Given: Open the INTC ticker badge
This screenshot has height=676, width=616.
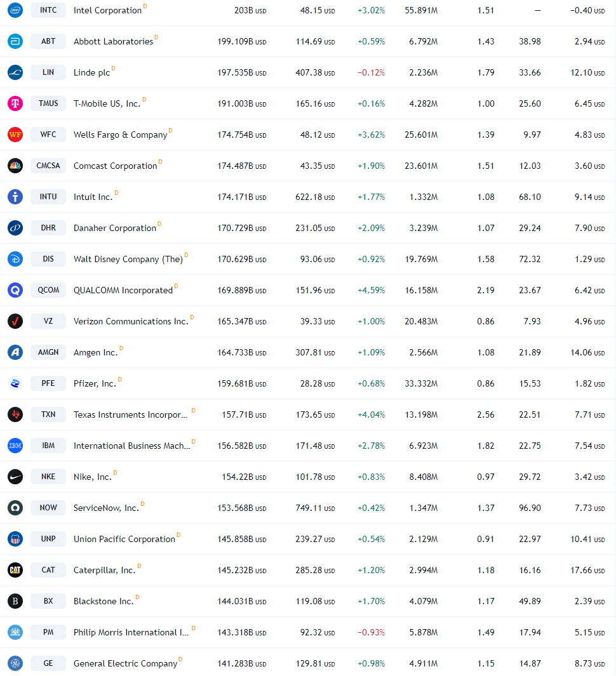Looking at the screenshot, I should click(x=48, y=10).
